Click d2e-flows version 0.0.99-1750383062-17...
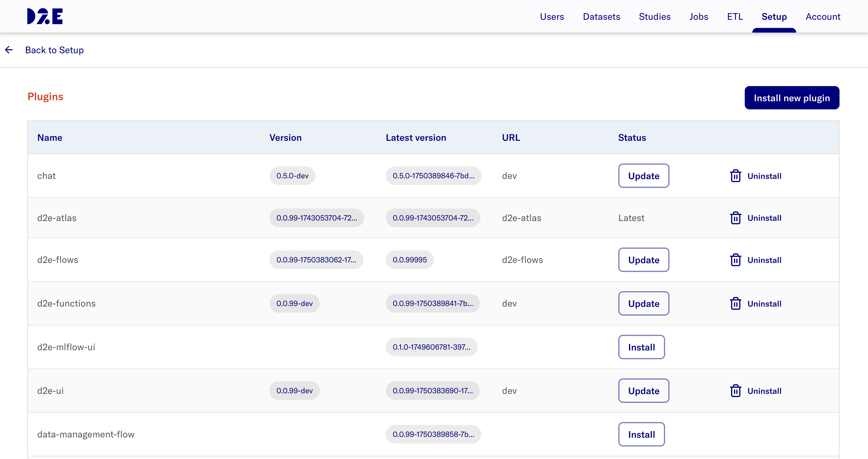Screen dimensions: 868x459 coord(316,260)
